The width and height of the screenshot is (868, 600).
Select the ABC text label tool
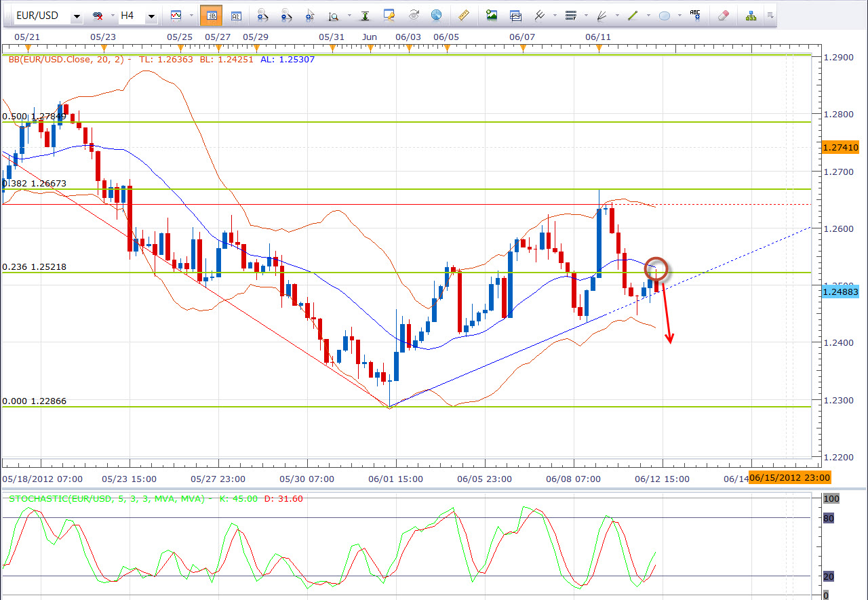[x=695, y=15]
